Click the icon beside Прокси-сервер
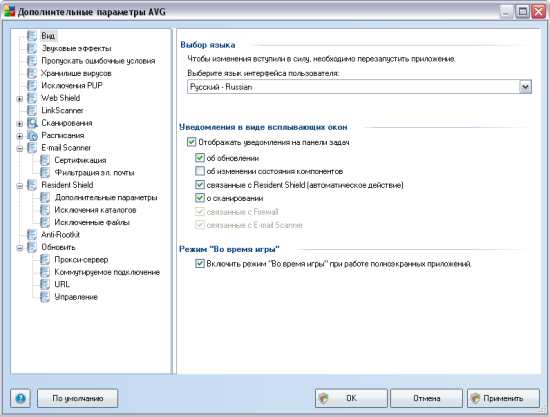 coord(45,260)
